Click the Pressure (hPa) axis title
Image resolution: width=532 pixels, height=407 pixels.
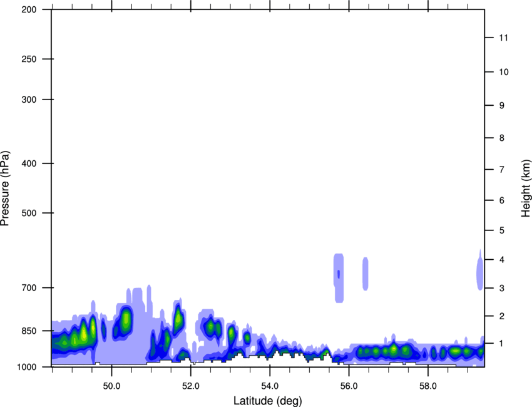pyautogui.click(x=5, y=188)
